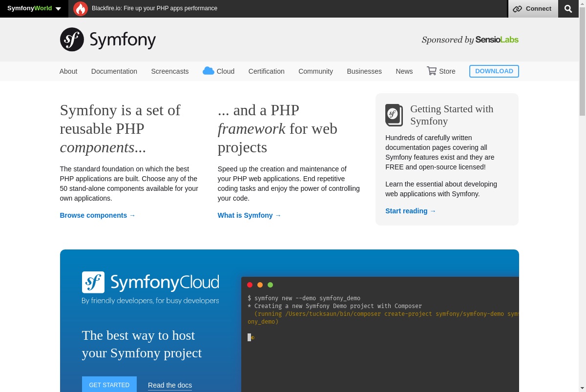Open the Read the docs link

pos(170,385)
